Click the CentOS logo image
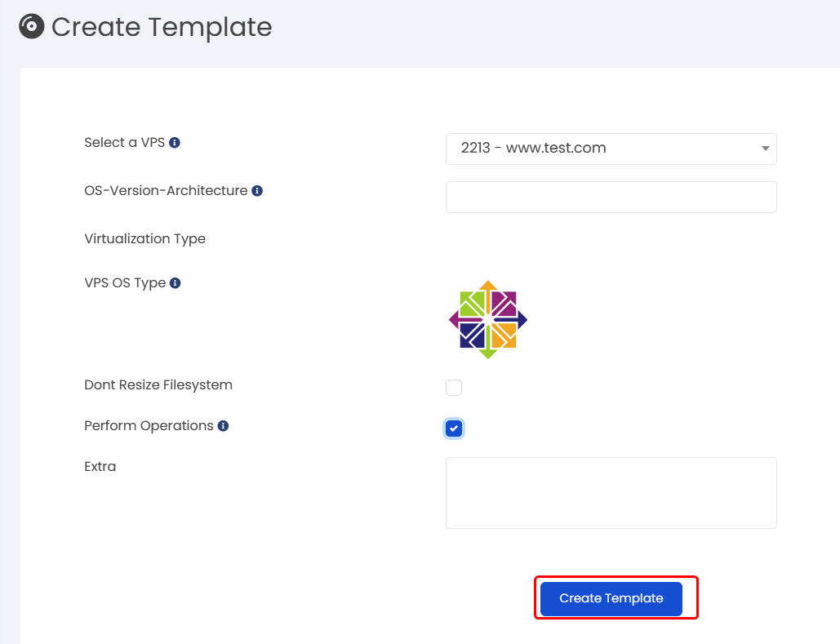 click(x=488, y=320)
